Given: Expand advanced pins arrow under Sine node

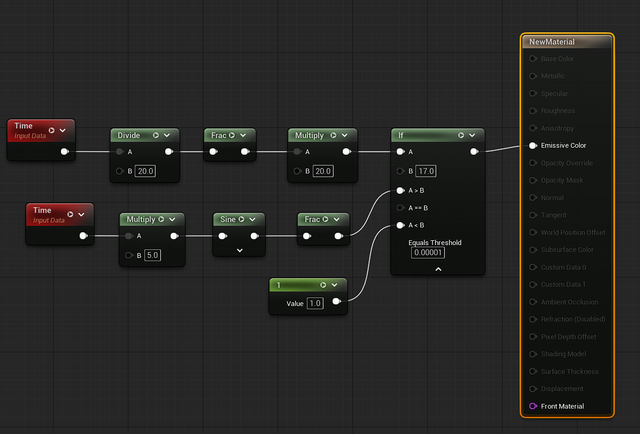Looking at the screenshot, I should pyautogui.click(x=240, y=250).
